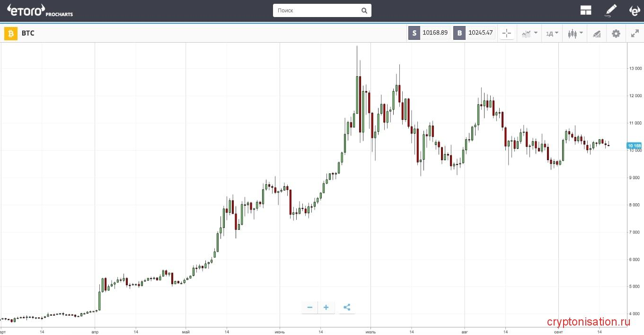
Task: Open the 1Д timeframe dropdown
Action: 551,33
